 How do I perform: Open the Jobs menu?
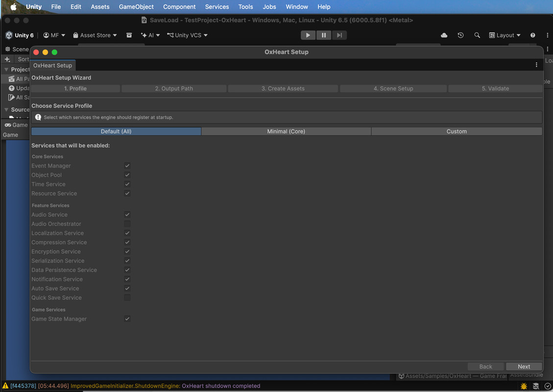[x=269, y=7]
